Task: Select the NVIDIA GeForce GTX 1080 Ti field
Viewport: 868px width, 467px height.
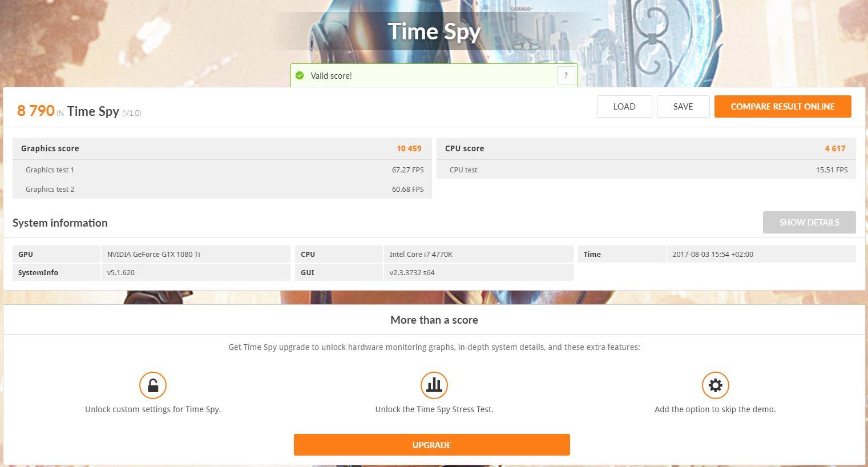Action: pyautogui.click(x=196, y=254)
